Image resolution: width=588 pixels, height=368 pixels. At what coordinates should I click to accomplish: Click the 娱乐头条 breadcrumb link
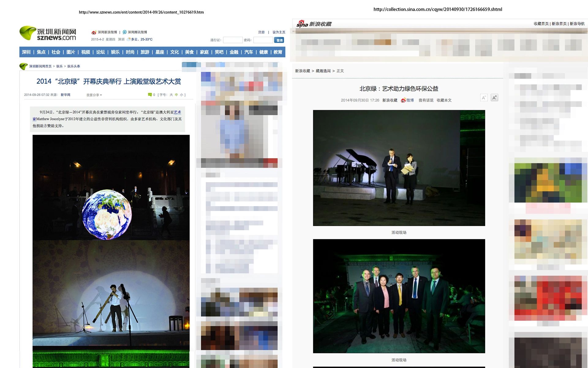click(x=73, y=66)
